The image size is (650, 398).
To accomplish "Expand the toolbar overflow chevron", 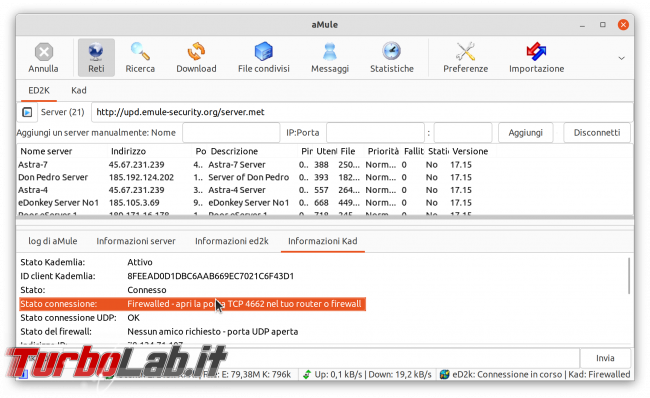I will 621,58.
